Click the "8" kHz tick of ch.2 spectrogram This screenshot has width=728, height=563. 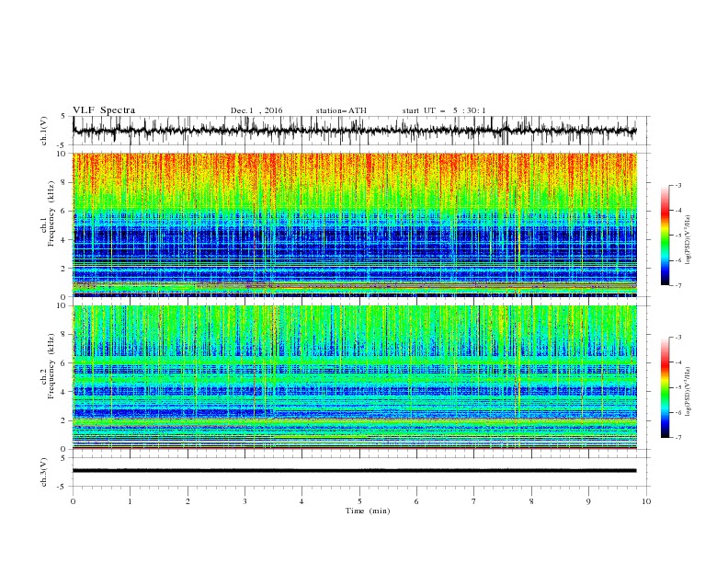pyautogui.click(x=64, y=335)
